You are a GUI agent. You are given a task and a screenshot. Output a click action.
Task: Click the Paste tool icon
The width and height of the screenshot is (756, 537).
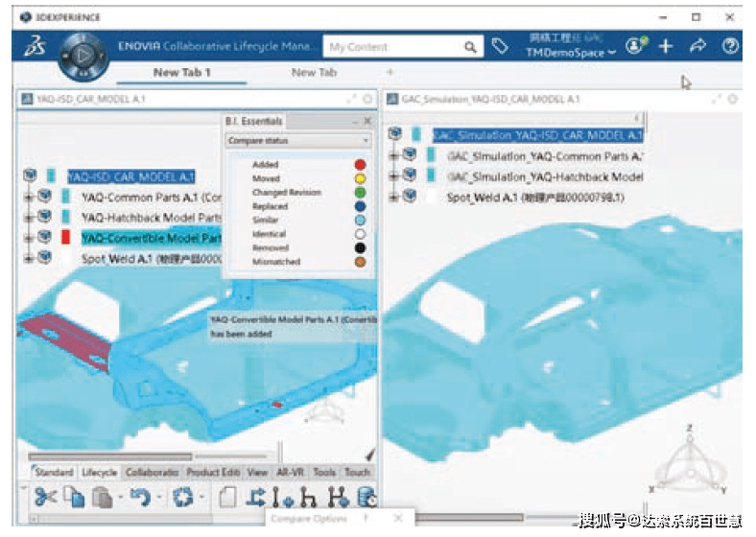click(x=102, y=498)
